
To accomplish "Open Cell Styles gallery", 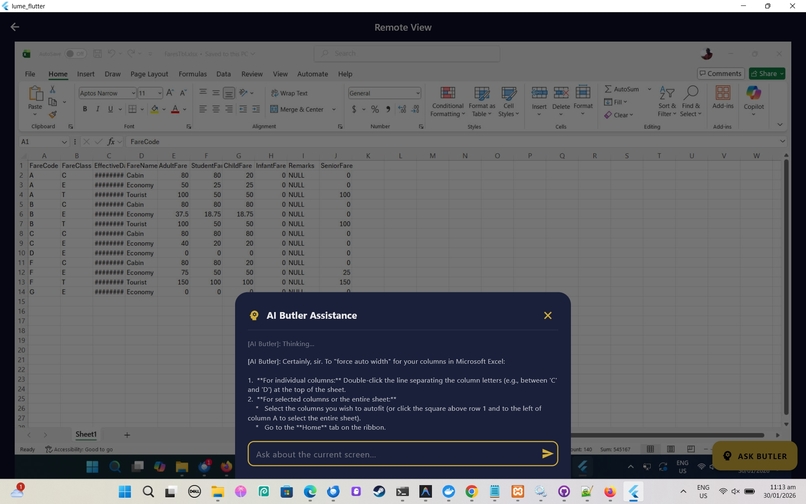I will click(508, 102).
